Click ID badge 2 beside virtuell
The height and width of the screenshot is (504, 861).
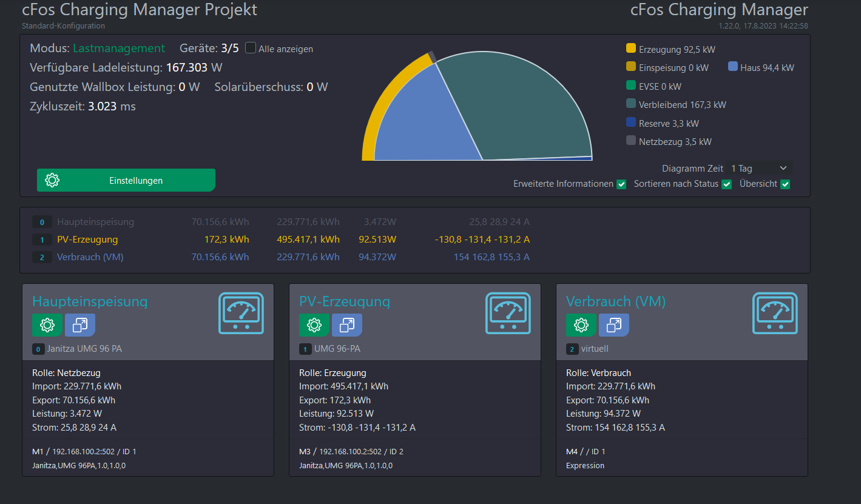pyautogui.click(x=573, y=349)
